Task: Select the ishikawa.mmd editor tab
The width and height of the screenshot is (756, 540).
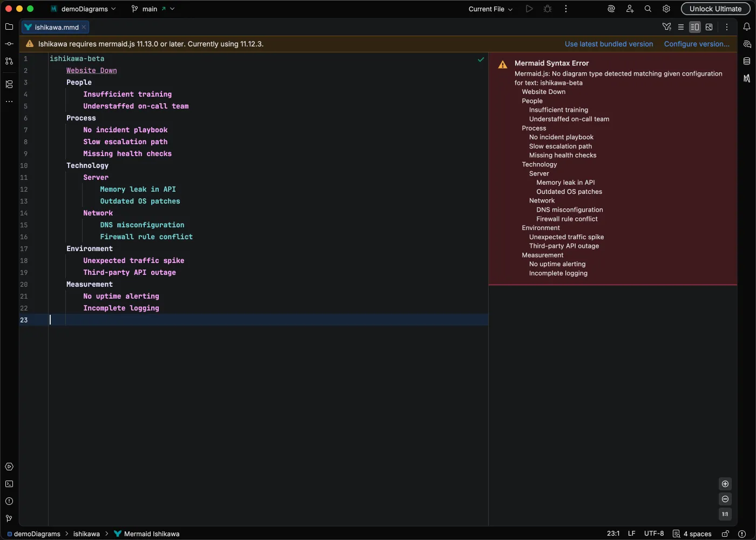Action: point(56,27)
